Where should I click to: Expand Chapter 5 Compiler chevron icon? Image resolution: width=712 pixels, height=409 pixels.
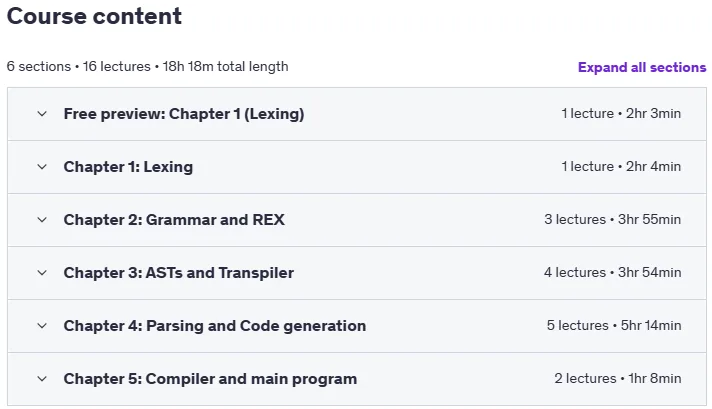click(42, 379)
